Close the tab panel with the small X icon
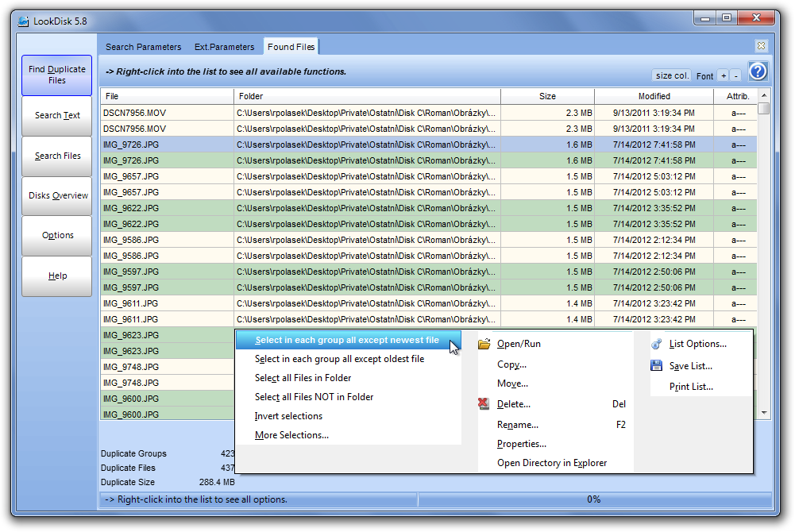795x532 pixels. pyautogui.click(x=761, y=45)
